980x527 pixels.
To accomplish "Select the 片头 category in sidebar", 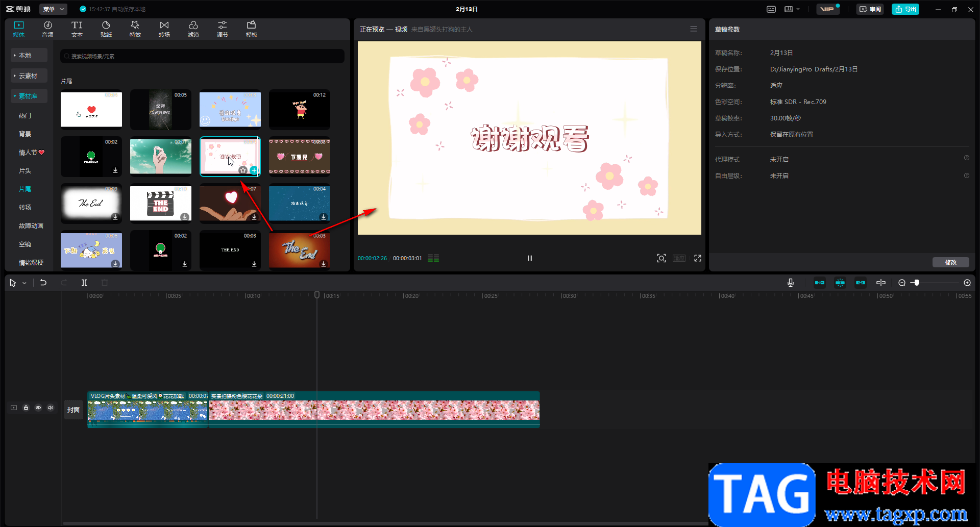I will click(x=25, y=170).
